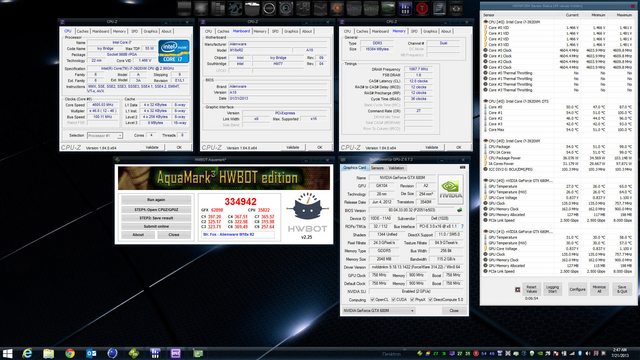This screenshot has height=360, width=640.
Task: Open File Explorer from the taskbar
Action: pyautogui.click(x=49, y=353)
